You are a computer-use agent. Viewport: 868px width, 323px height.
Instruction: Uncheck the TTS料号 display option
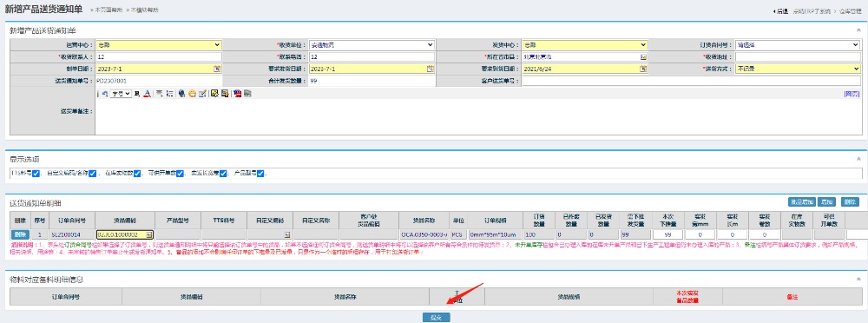[x=36, y=174]
